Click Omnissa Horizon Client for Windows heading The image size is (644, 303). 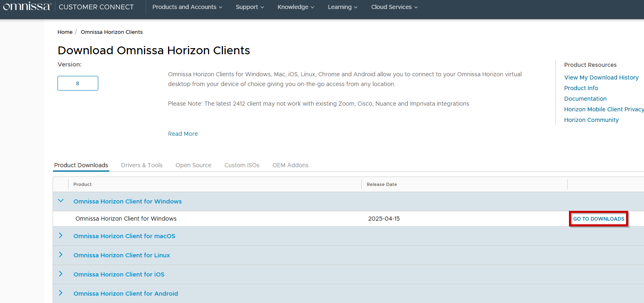128,201
